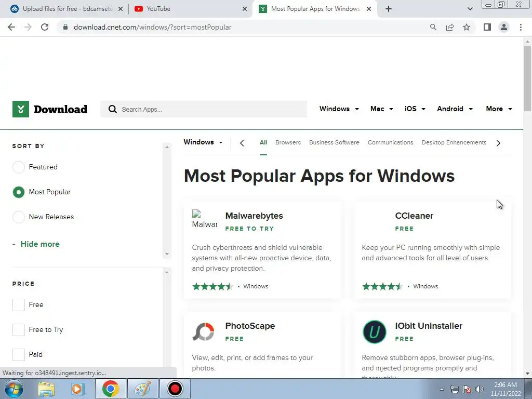Expand the Mac dropdown menu
532x399 pixels.
click(382, 109)
